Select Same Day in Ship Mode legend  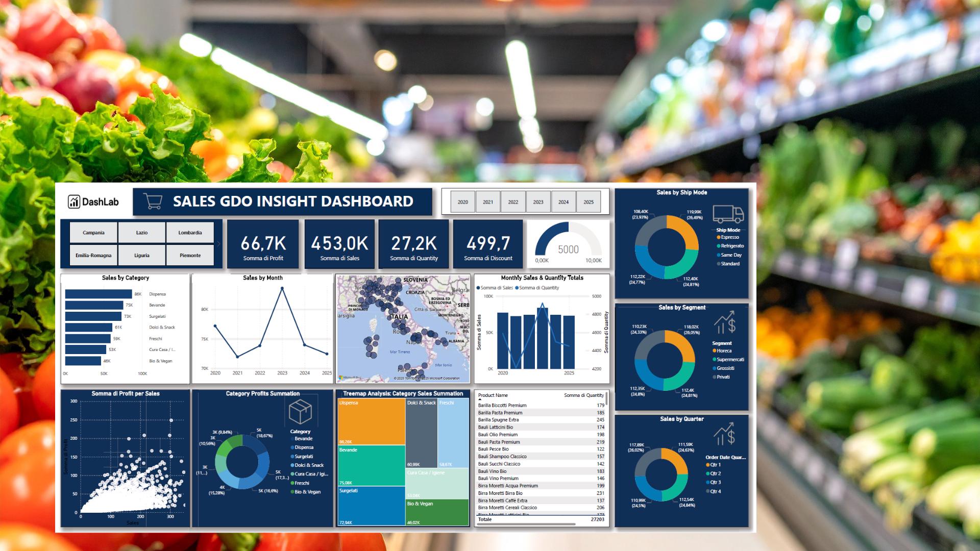click(729, 255)
